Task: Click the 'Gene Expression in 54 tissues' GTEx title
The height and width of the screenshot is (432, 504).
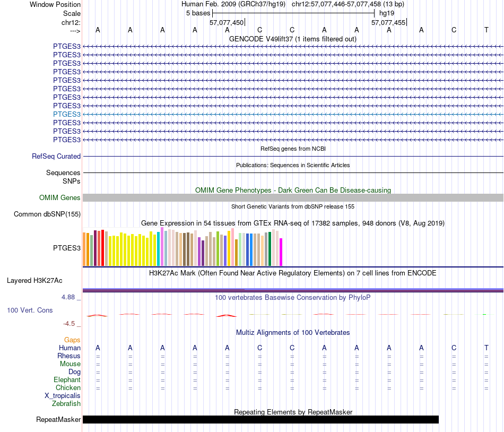Action: point(293,223)
